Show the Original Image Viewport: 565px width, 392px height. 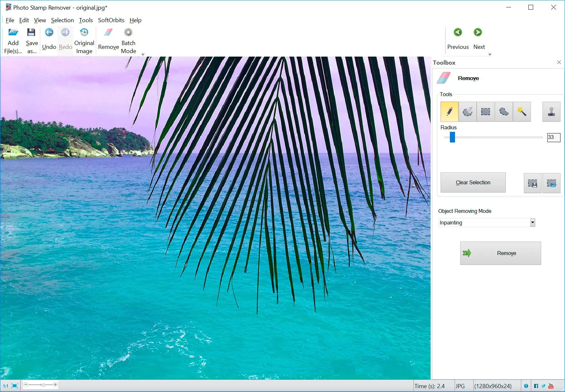coord(84,41)
